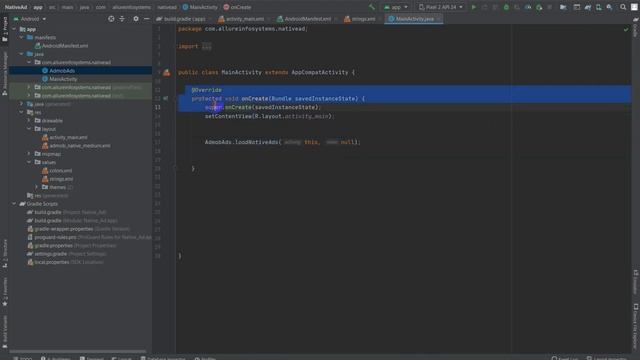The width and height of the screenshot is (640, 360).
Task: Click onCreate in the breadcrumb bar
Action: (x=238, y=7)
